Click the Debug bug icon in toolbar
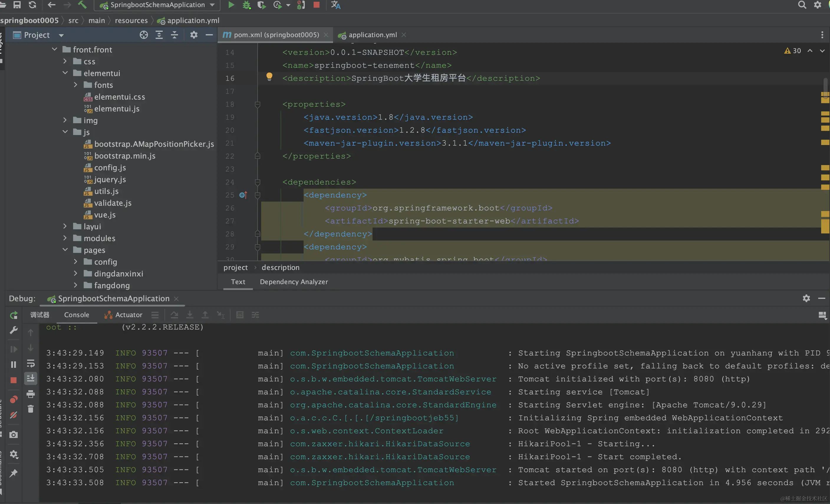Viewport: 830px width, 504px height. [247, 5]
